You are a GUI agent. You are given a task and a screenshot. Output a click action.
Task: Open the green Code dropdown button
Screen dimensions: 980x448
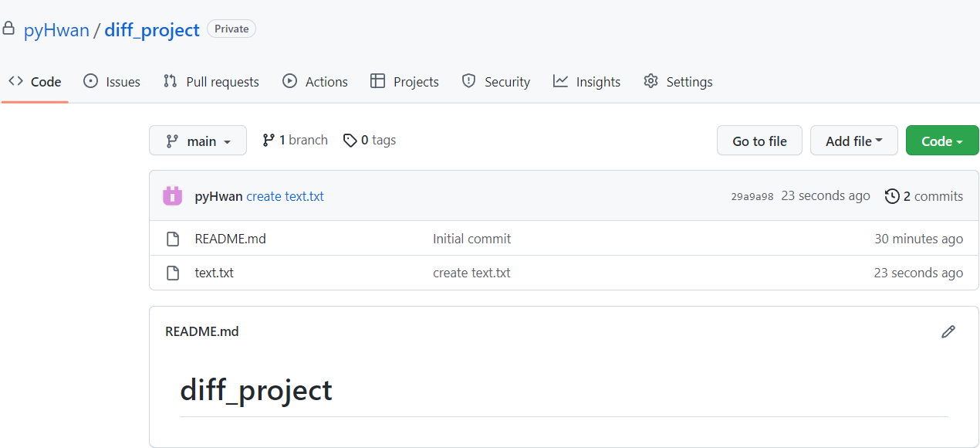(942, 141)
